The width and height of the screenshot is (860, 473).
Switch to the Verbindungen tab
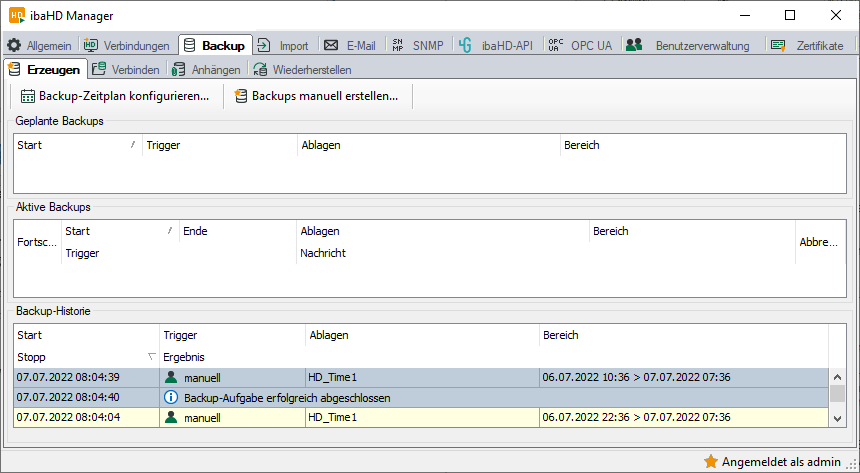coord(126,45)
